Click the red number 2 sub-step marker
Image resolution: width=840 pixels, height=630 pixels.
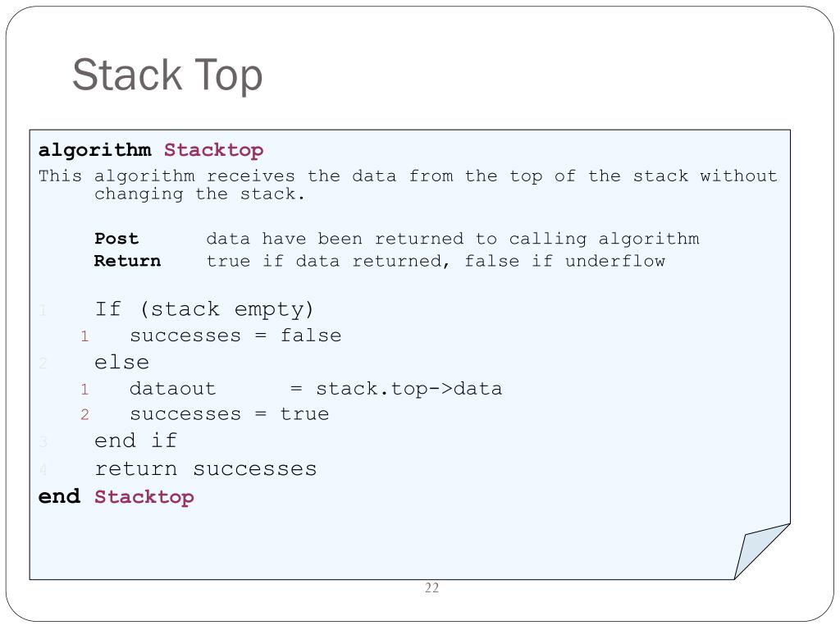tap(84, 414)
